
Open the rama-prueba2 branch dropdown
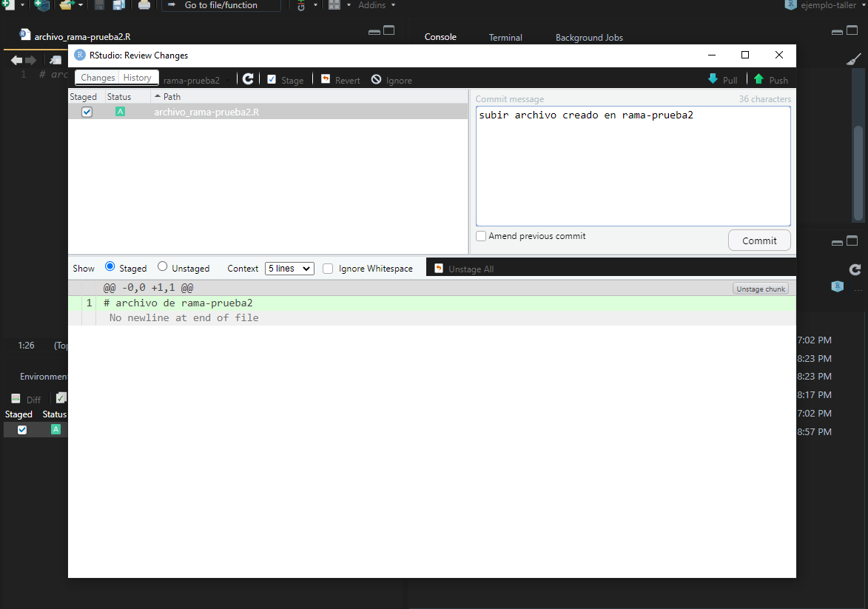pyautogui.click(x=196, y=80)
